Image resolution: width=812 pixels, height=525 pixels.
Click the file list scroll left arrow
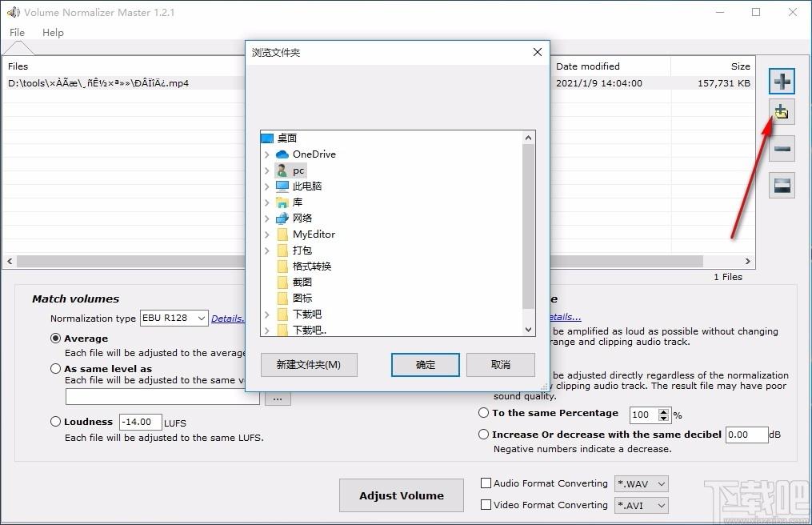click(10, 261)
